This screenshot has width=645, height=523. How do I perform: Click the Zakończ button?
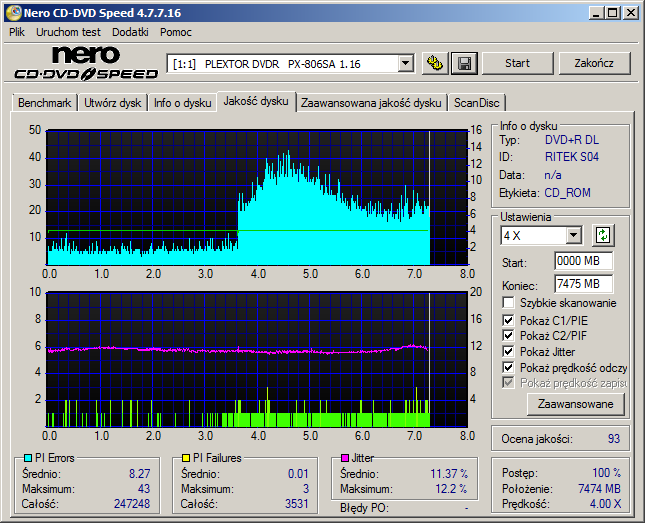pos(594,63)
